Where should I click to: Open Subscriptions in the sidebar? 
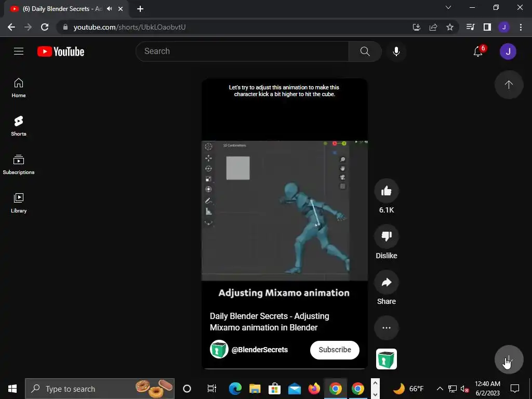19,165
